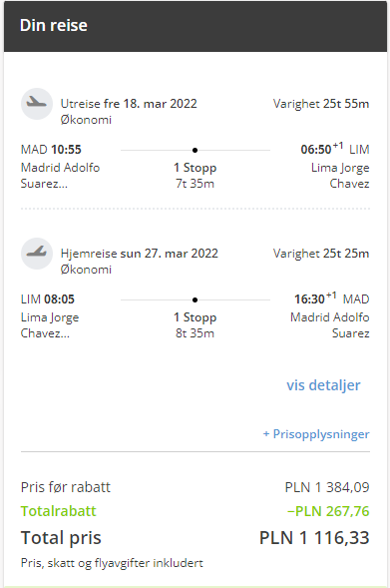Click the Varighet 25t 55m duration
Viewport: 390px width, 588px height.
321,104
